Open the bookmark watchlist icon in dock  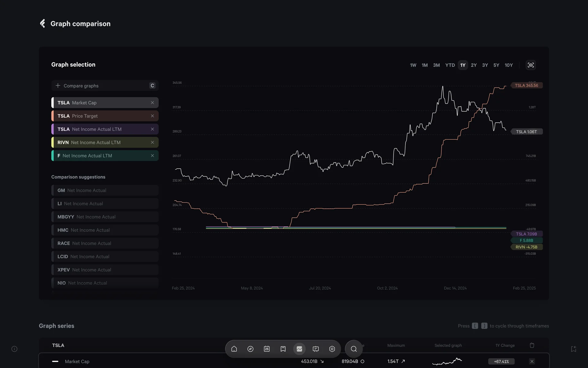[x=283, y=349]
